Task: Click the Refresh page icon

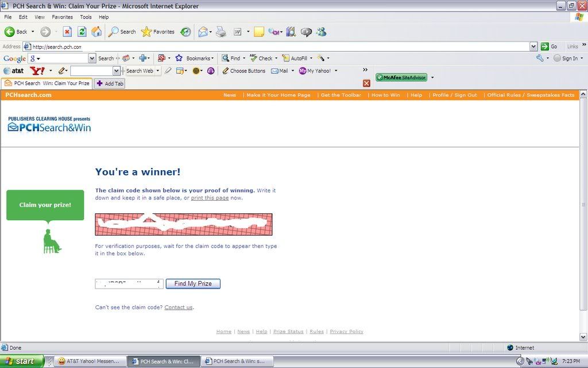Action: (x=82, y=32)
